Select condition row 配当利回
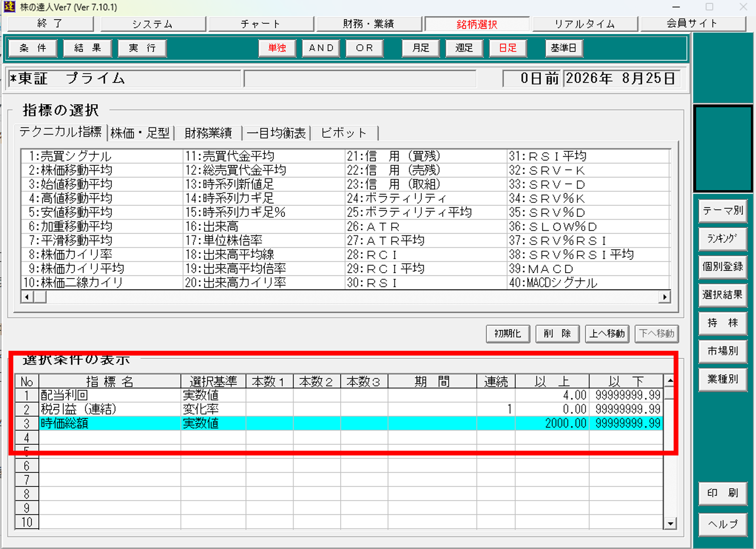The height and width of the screenshot is (549, 756). 339,395
